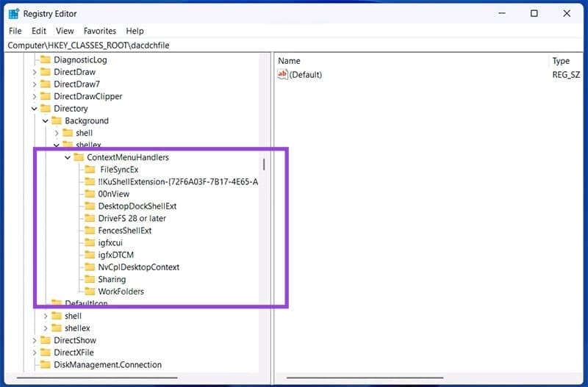Click the FencesShellExt folder icon

tap(90, 231)
